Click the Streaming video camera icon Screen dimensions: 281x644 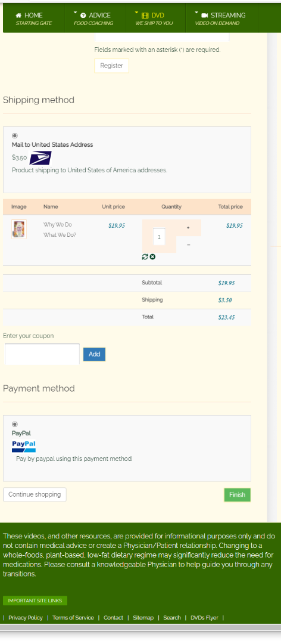205,15
